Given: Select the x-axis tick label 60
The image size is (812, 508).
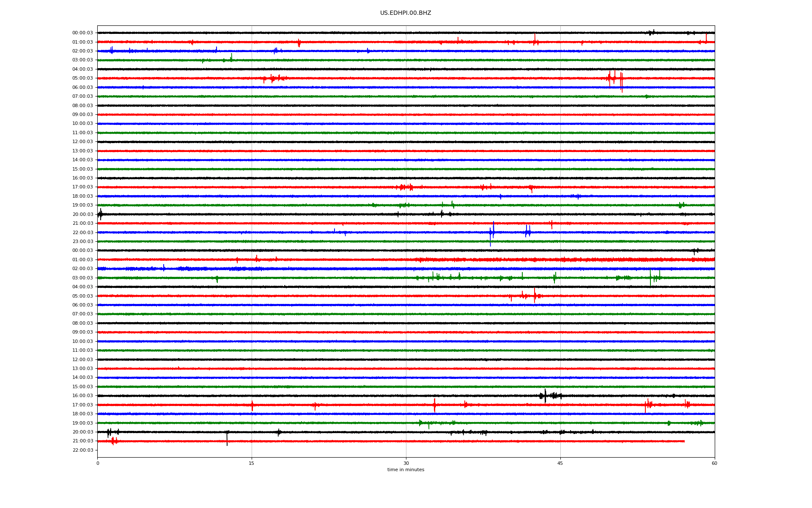Looking at the screenshot, I should (714, 463).
